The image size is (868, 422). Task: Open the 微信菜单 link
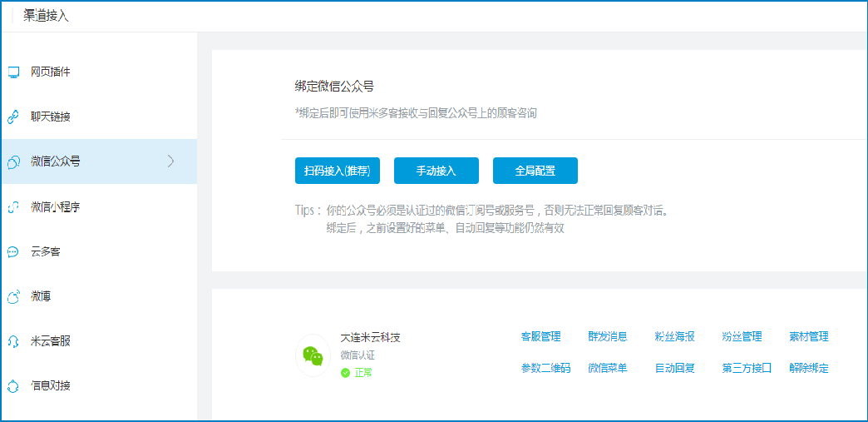(607, 368)
